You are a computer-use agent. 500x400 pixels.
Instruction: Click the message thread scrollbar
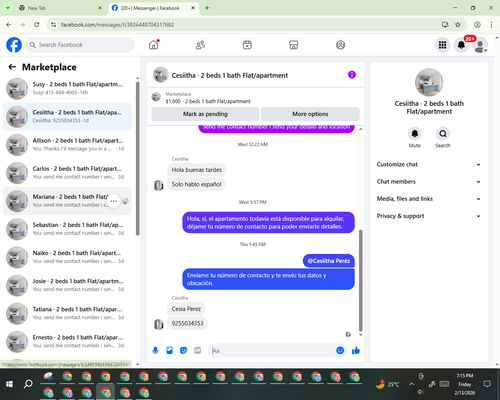click(360, 280)
